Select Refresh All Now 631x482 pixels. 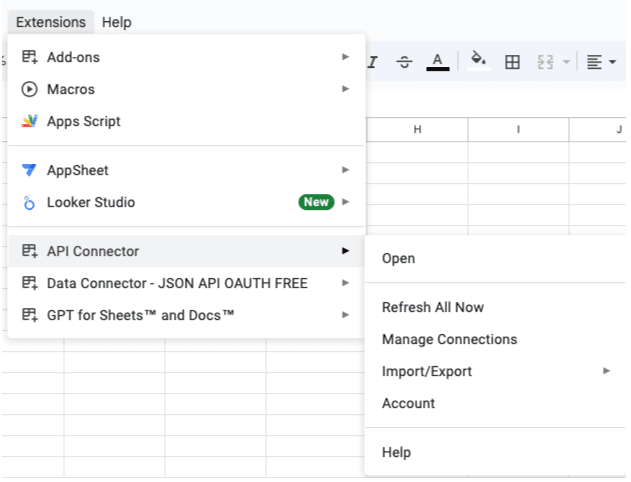click(432, 307)
